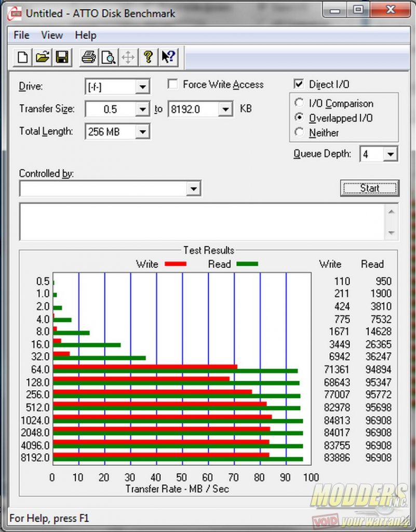
Task: Select the I/O Comparison radio button
Action: [x=299, y=103]
